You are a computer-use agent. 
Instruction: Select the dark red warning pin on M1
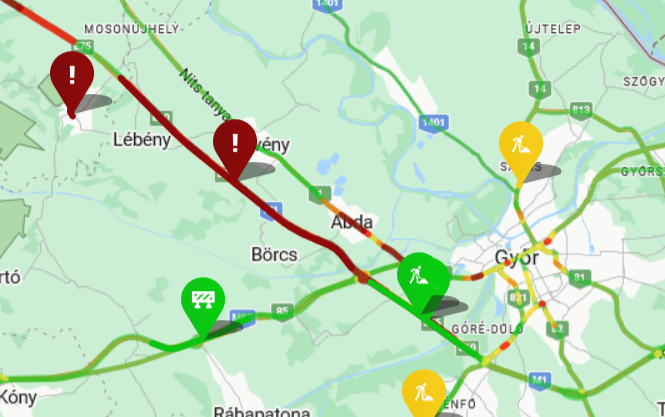click(x=235, y=148)
